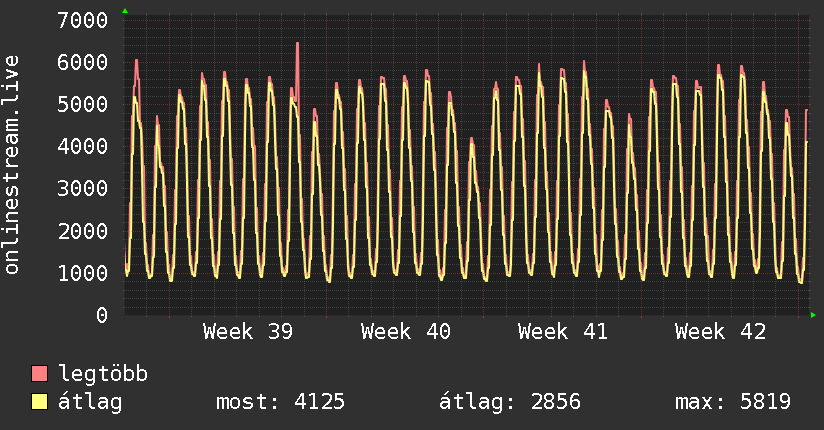Click the legtöbb legend label
This screenshot has width=824, height=430.
tap(104, 374)
